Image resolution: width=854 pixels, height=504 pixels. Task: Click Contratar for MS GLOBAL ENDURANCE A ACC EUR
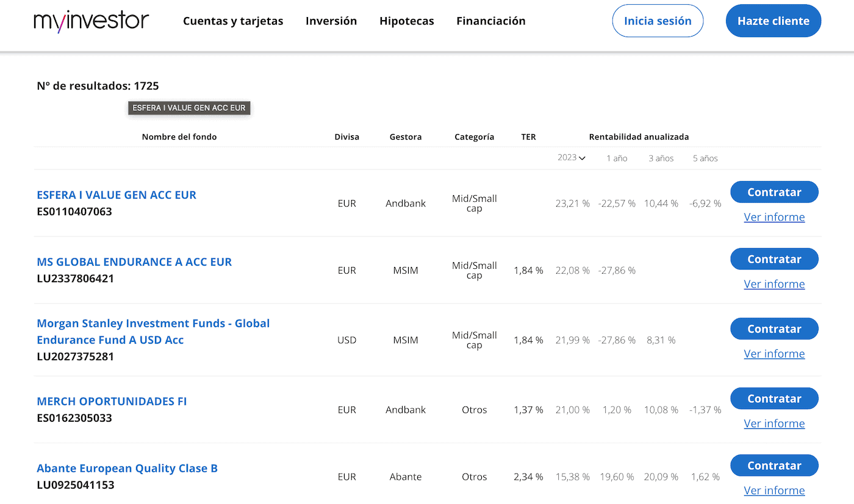(x=774, y=259)
